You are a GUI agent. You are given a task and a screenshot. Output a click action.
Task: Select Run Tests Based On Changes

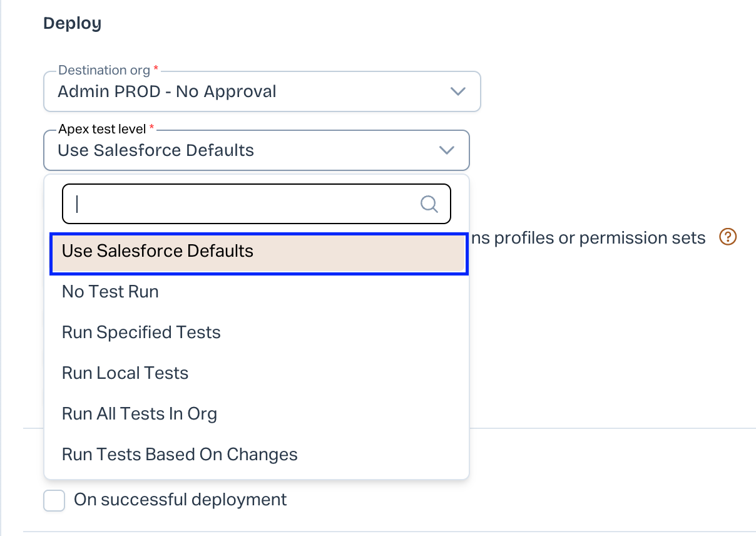coord(180,455)
